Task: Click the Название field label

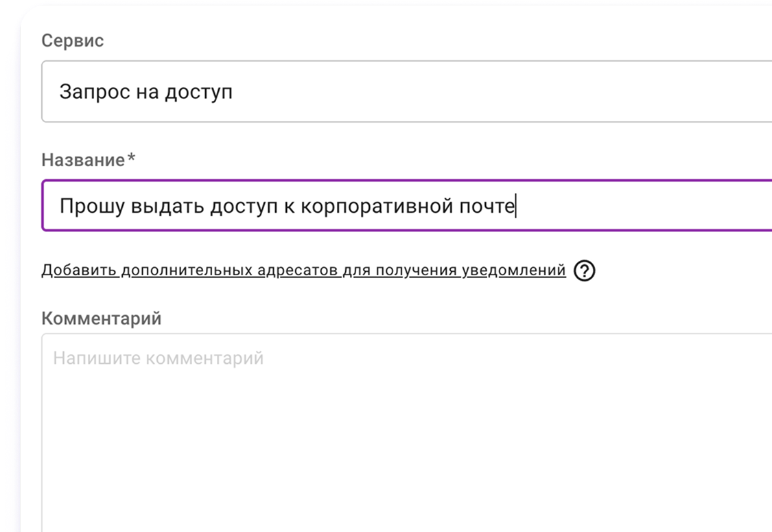Action: pyautogui.click(x=83, y=160)
